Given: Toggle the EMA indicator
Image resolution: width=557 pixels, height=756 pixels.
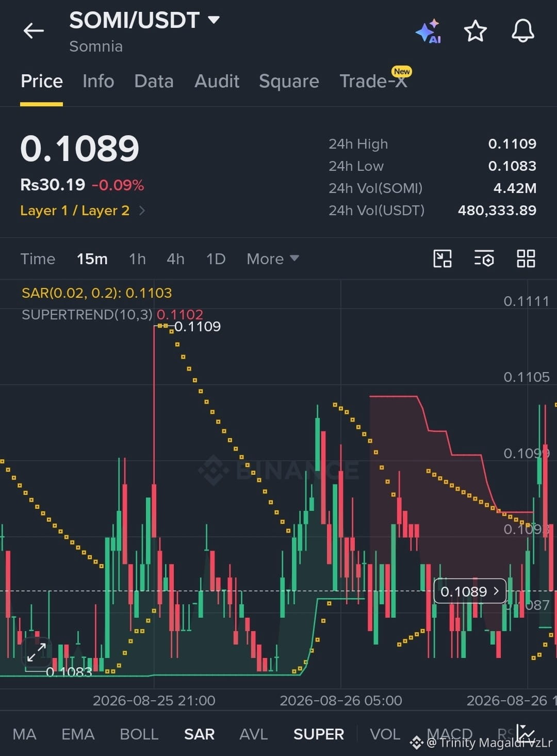Looking at the screenshot, I should tap(78, 734).
